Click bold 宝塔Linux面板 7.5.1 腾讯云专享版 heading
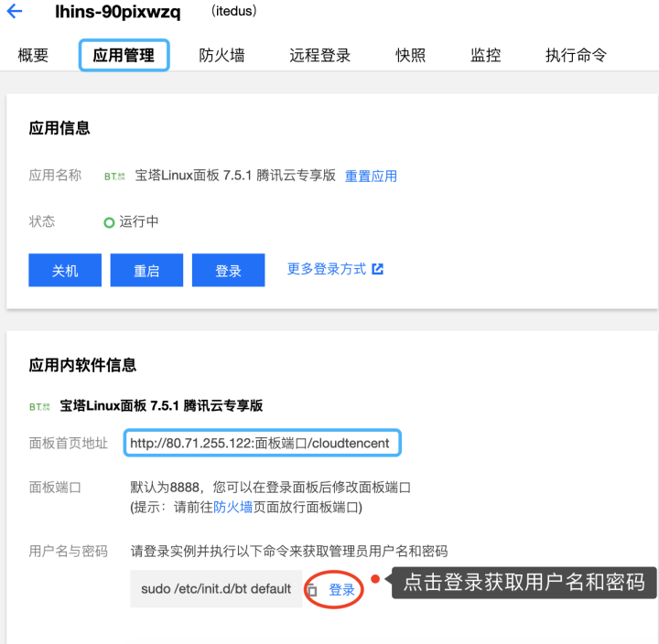 (161, 406)
